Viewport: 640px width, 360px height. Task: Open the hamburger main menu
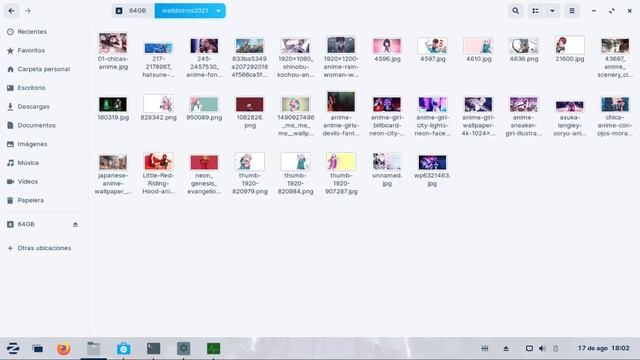tap(572, 11)
